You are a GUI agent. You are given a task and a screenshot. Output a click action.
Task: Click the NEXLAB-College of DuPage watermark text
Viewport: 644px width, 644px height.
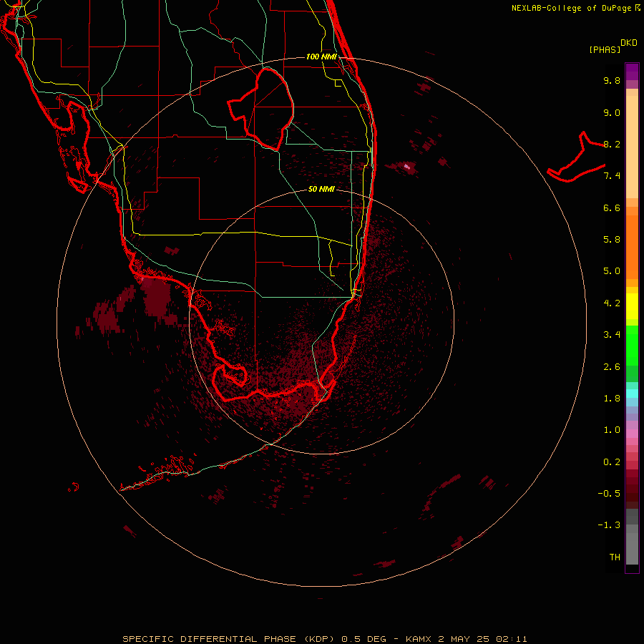point(575,8)
